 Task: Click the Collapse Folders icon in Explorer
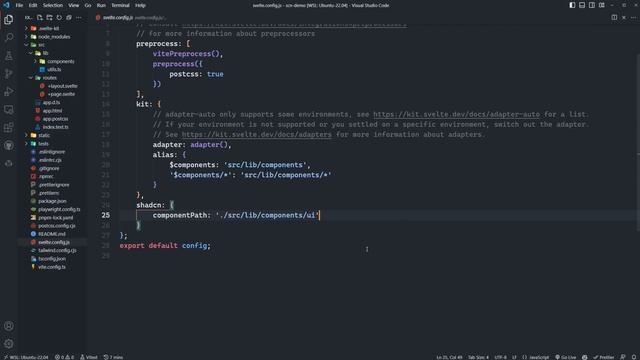(x=69, y=18)
